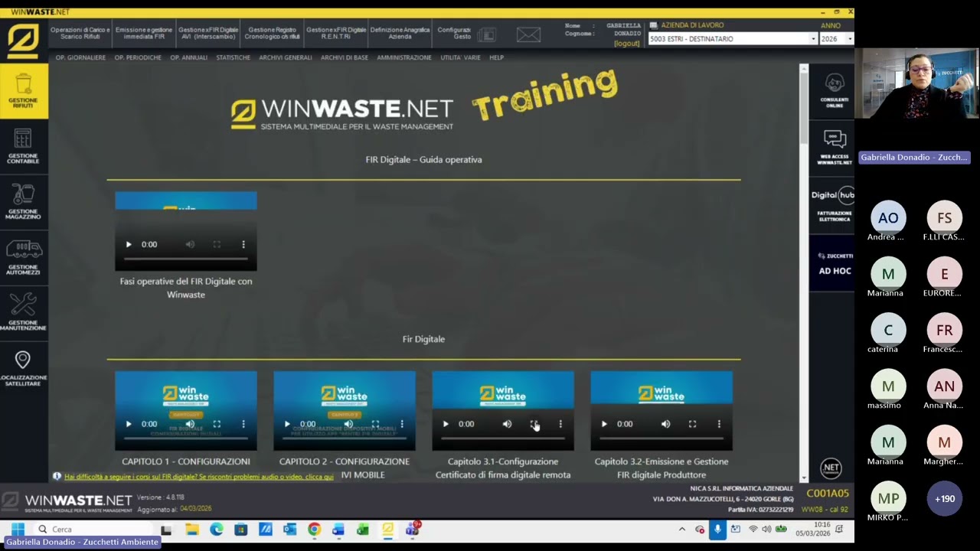Play the Capitolo 3.2 video

[x=604, y=424]
